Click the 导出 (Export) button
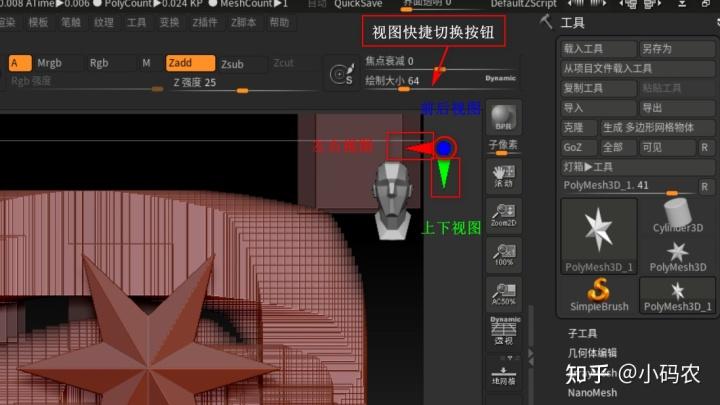 pyautogui.click(x=677, y=108)
